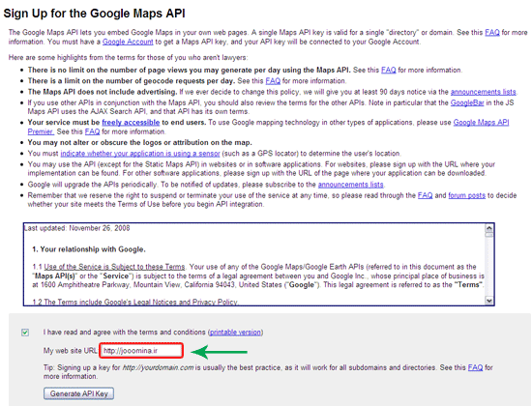Screen dimensions: 532x406
Task: Click the terms box scroll down arrow
Action: point(488,301)
